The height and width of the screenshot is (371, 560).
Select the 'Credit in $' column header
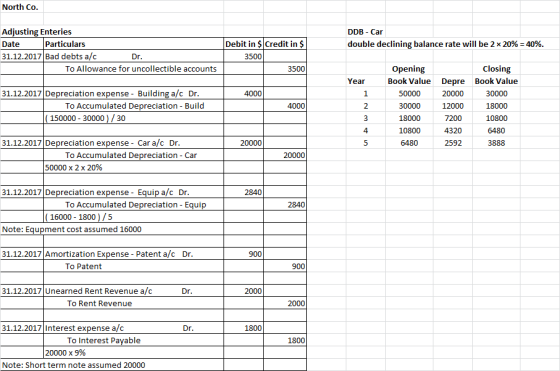pyautogui.click(x=285, y=44)
